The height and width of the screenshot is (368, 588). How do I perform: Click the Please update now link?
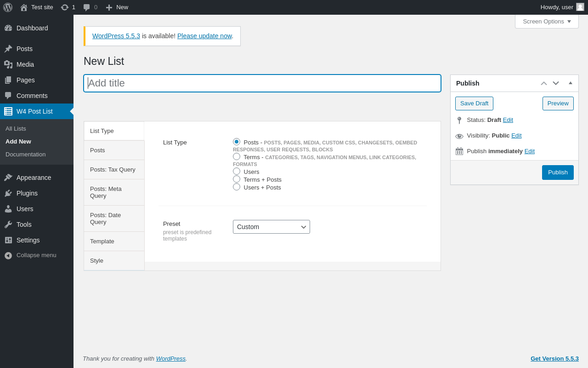(204, 36)
